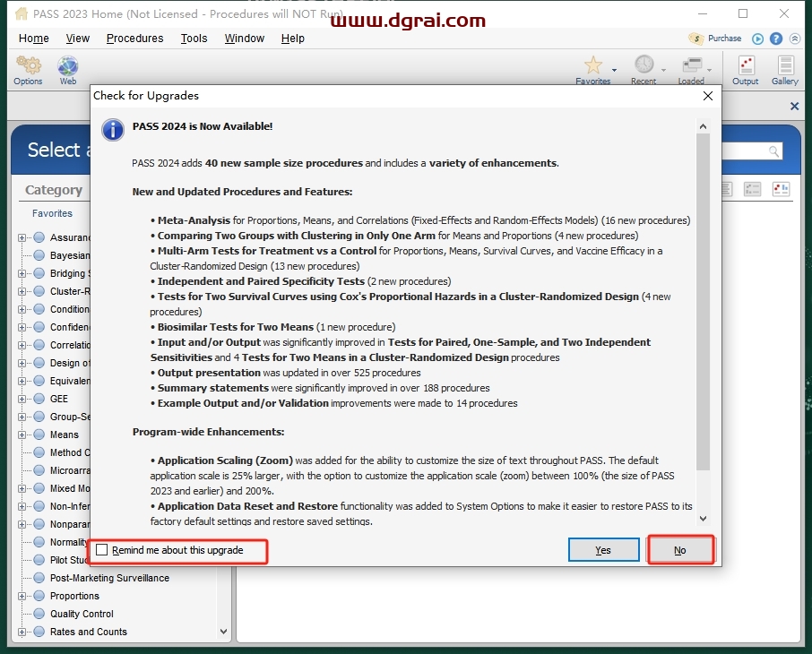
Task: Open the Help menu
Action: click(x=292, y=39)
